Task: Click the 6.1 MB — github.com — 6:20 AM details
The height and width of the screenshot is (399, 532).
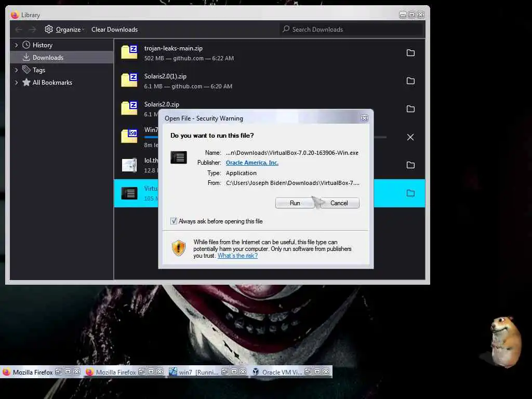Action: [188, 87]
